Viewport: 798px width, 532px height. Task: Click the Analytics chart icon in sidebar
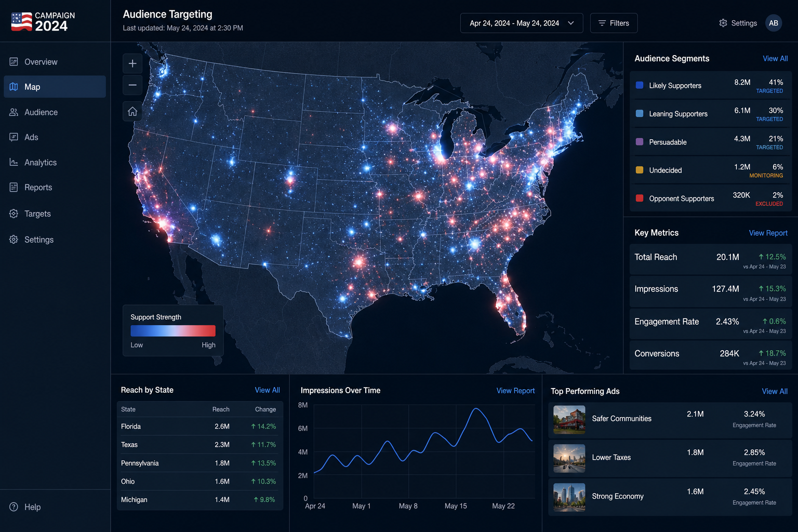pyautogui.click(x=14, y=162)
